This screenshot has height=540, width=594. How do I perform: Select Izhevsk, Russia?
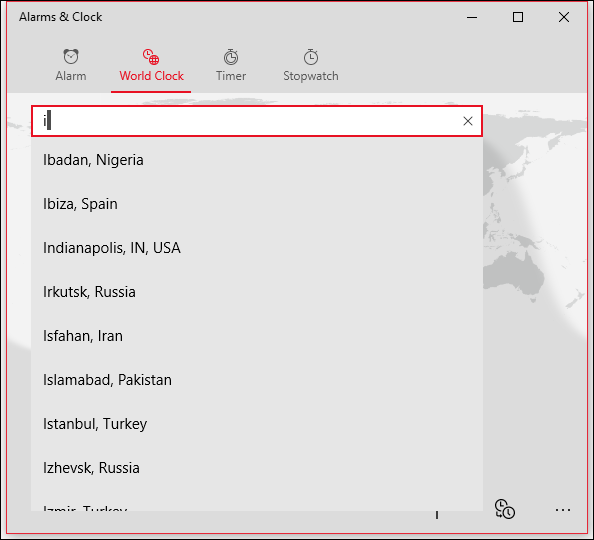(x=257, y=468)
